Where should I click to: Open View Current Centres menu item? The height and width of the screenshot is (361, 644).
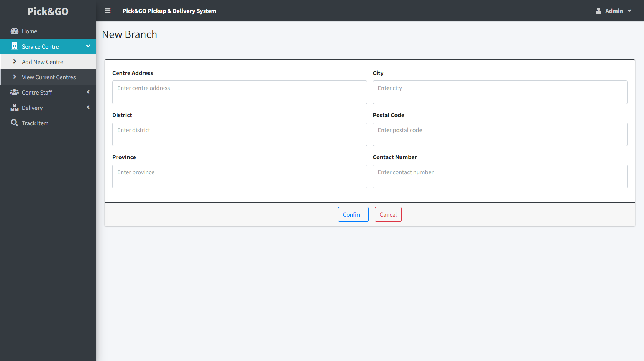[48, 77]
